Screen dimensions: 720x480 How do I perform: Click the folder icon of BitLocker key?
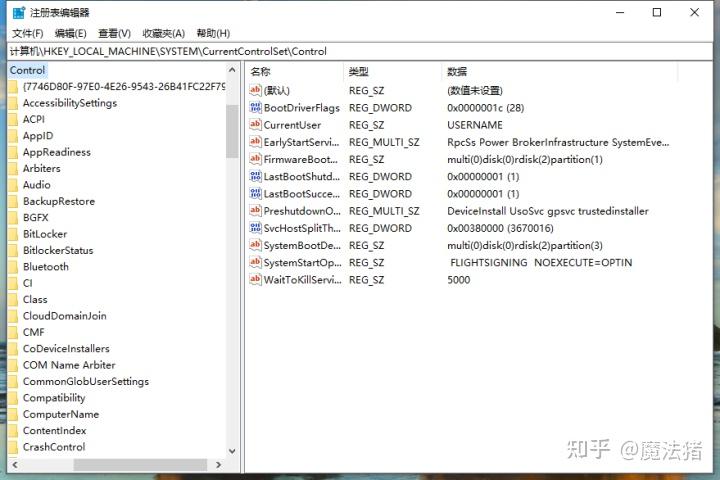[13, 234]
